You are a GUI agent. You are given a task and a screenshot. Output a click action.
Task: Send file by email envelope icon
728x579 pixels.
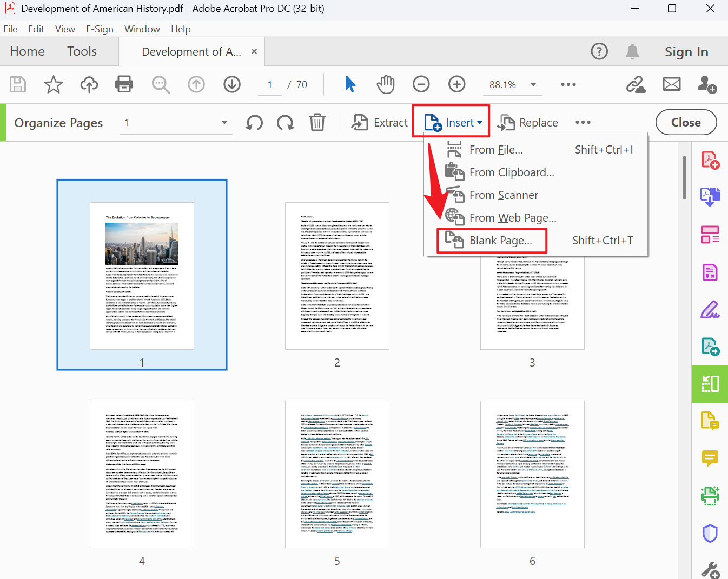click(672, 84)
